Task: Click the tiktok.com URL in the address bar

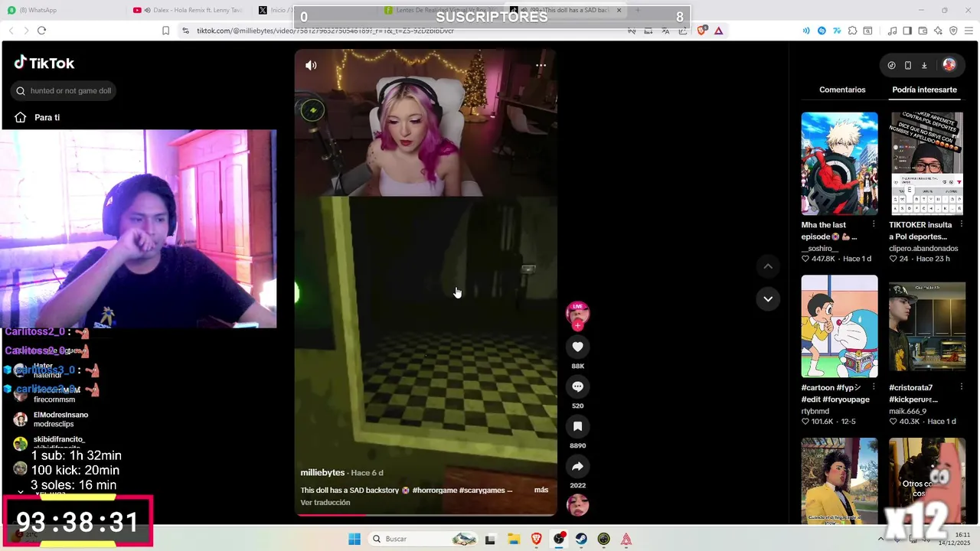Action: [x=325, y=31]
